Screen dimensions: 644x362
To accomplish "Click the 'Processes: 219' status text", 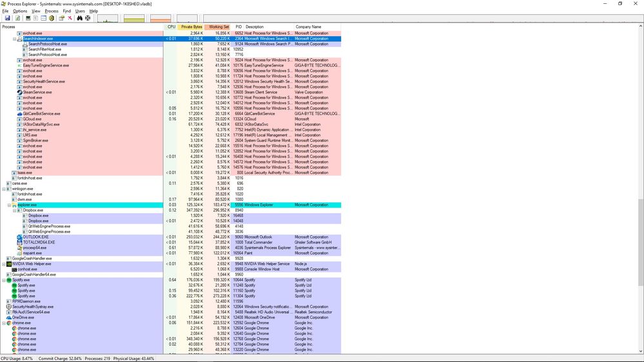I will click(x=97, y=359).
